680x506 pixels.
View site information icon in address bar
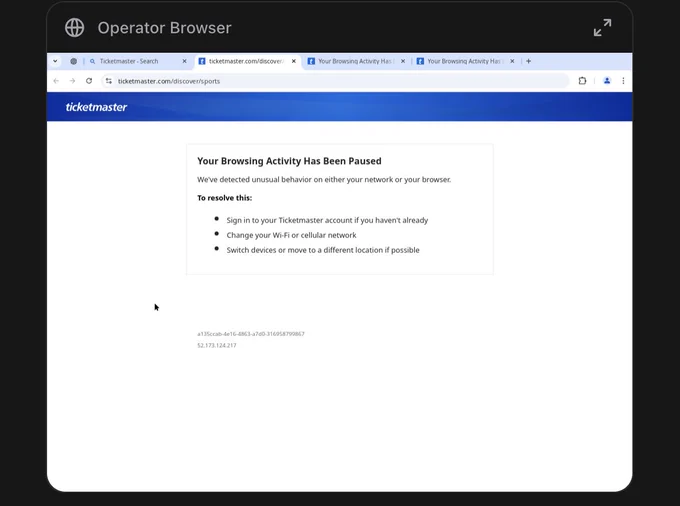pyautogui.click(x=109, y=81)
